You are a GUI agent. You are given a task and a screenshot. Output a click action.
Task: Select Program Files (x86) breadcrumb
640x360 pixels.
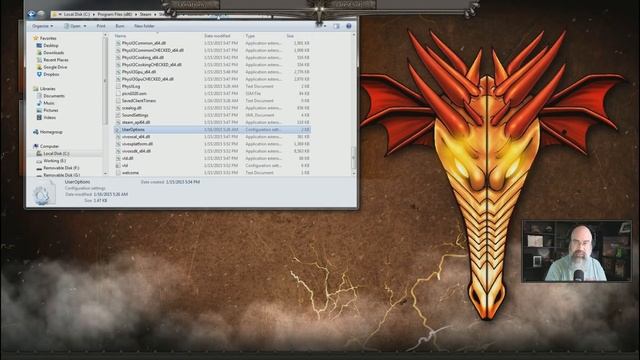click(115, 14)
